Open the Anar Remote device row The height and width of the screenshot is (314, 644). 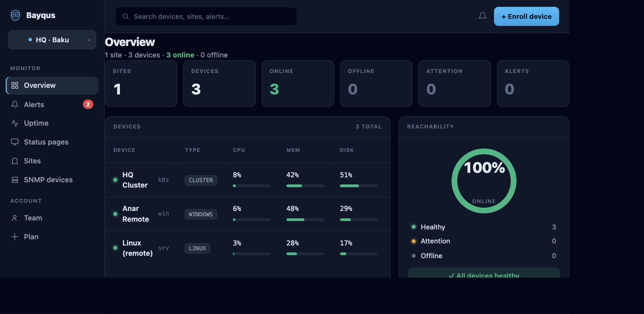point(248,214)
